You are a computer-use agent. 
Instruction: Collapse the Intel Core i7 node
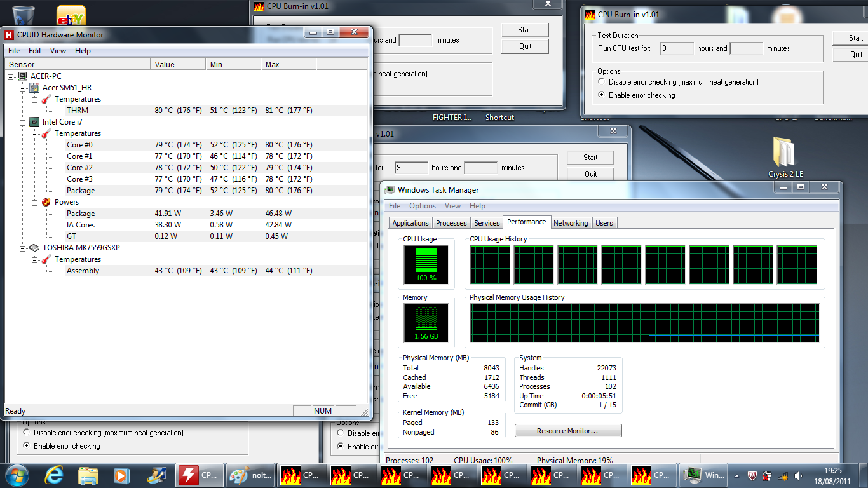coord(23,122)
